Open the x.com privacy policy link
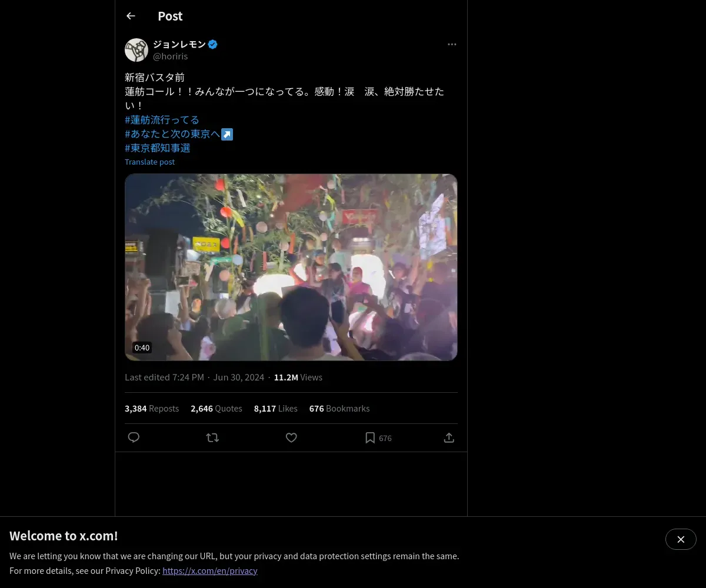The image size is (706, 588). pos(210,570)
